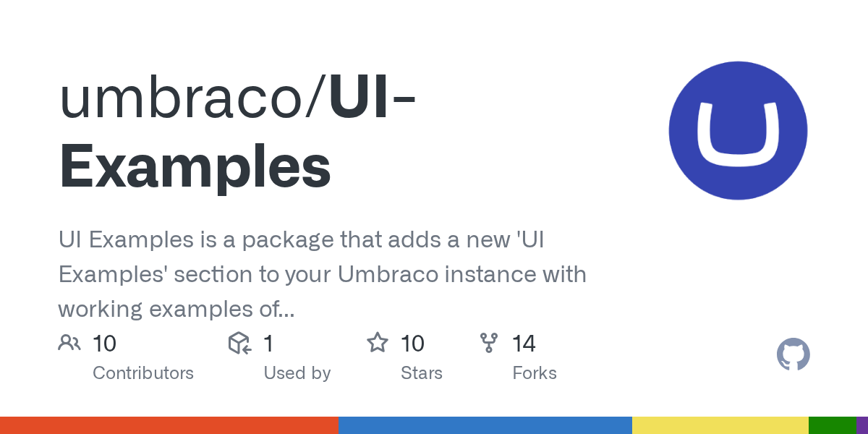Click the Forks branch icon
This screenshot has width=868, height=434.
pyautogui.click(x=490, y=343)
